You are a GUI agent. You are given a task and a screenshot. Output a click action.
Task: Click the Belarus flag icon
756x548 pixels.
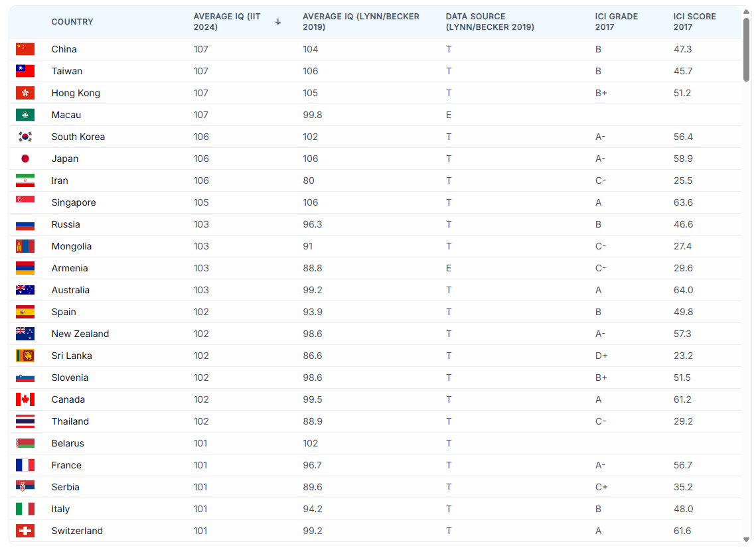pyautogui.click(x=25, y=443)
